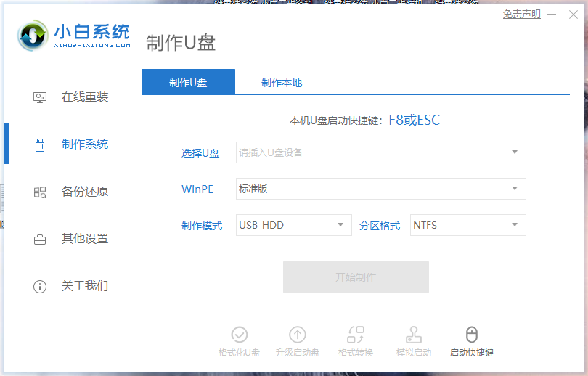This screenshot has height=376, width=588.
Task: Click the 升级启动盘 up-arrow icon
Action: coord(298,335)
